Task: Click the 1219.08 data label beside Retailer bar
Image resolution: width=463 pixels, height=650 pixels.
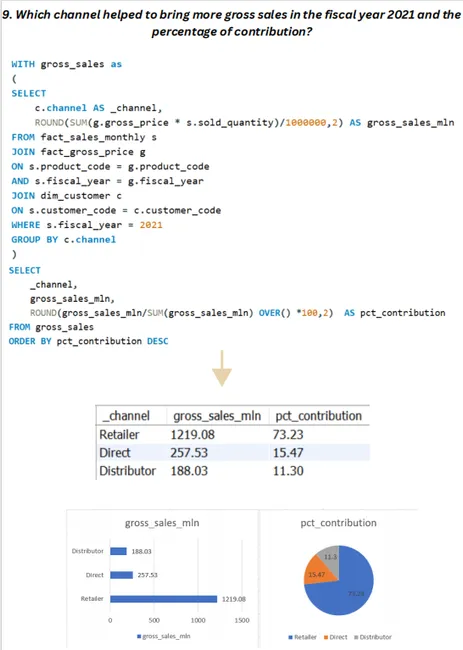Action: pos(234,599)
